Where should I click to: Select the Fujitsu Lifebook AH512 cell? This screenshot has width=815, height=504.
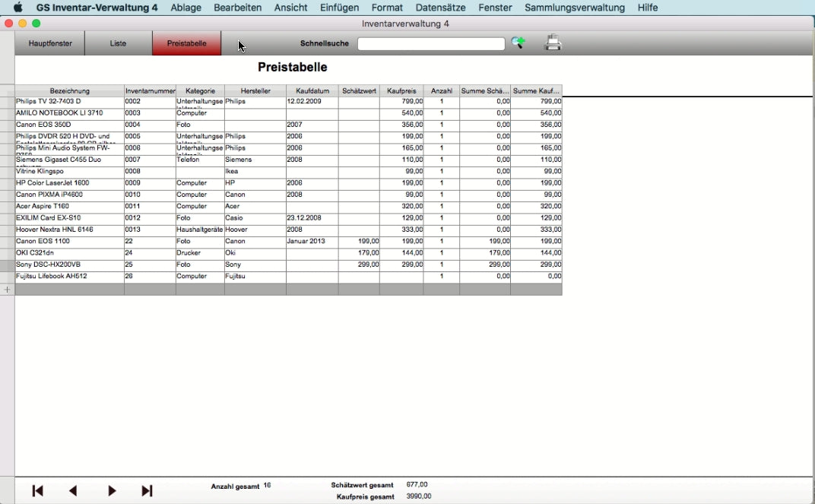coord(70,277)
